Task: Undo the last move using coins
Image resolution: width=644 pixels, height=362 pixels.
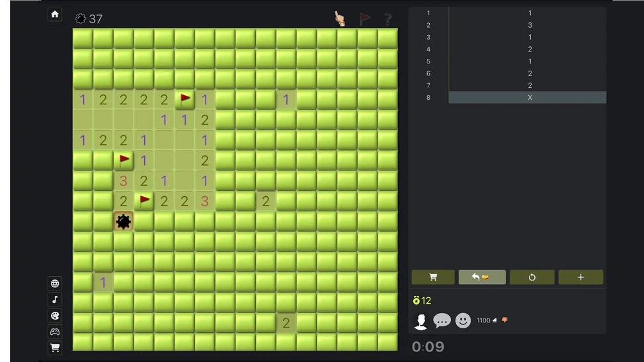Action: coord(482,277)
